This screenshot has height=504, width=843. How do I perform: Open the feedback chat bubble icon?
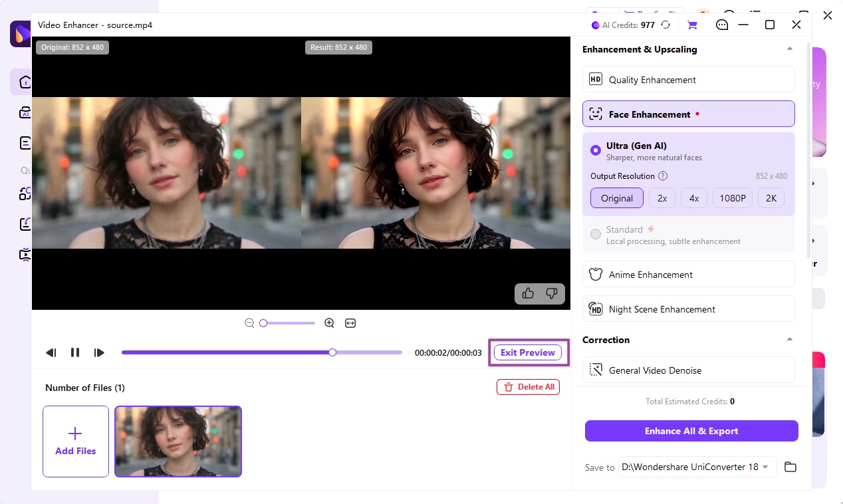(x=722, y=25)
